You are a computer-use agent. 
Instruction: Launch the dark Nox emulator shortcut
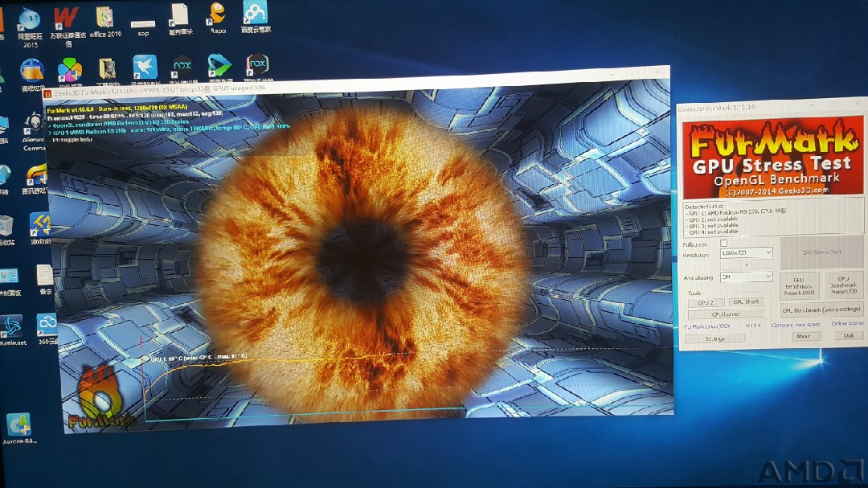click(x=182, y=68)
